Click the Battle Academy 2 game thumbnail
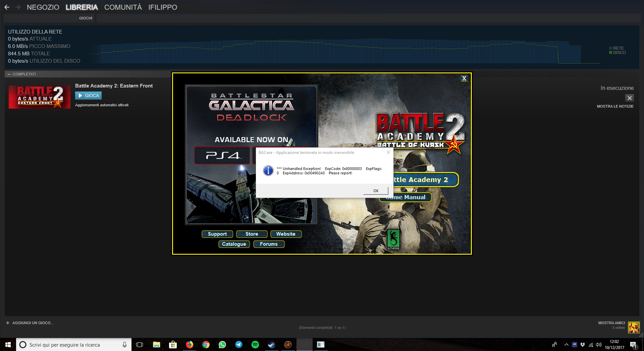644x351 pixels. 39,97
